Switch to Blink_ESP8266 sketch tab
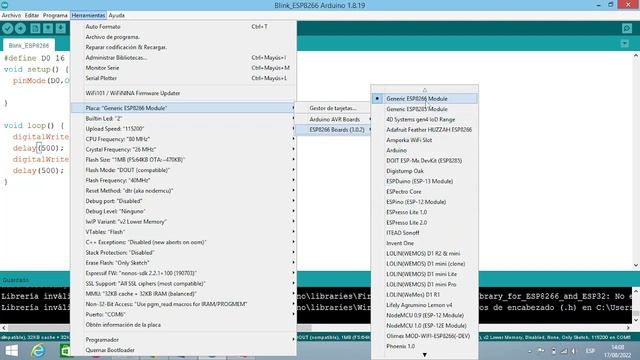 (x=29, y=45)
